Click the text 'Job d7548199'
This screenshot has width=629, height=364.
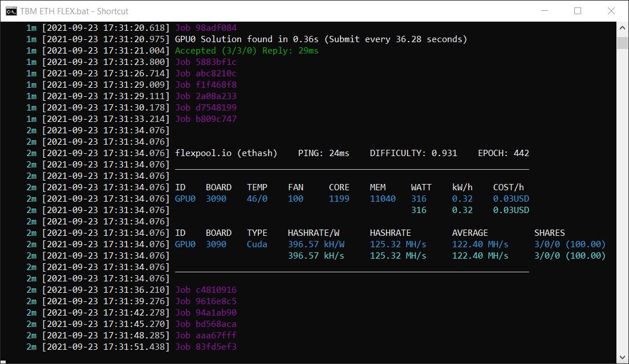pos(206,108)
